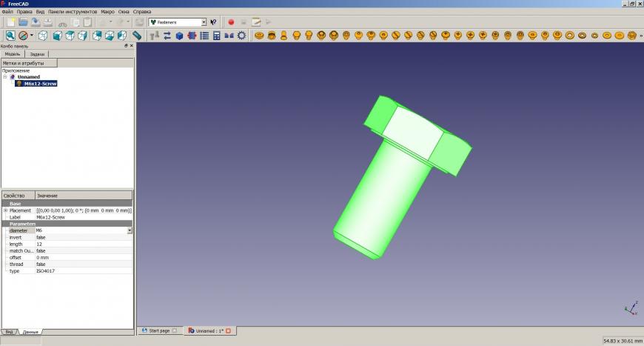Open the Draw Style dropdown arrow
This screenshot has height=346, width=644.
coord(32,36)
